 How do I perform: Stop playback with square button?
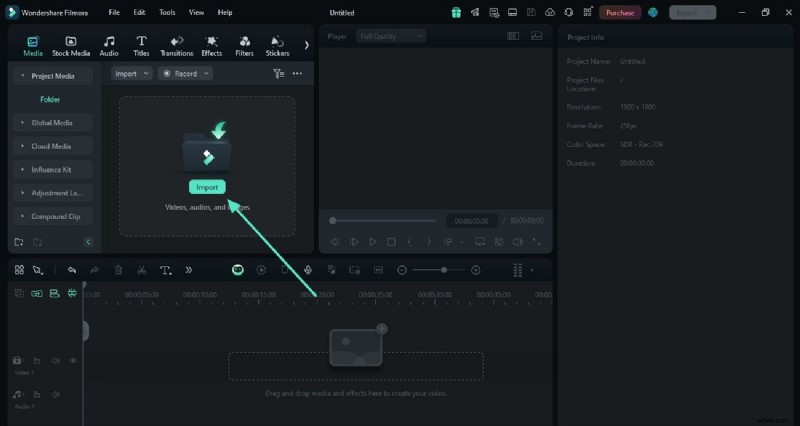tap(391, 242)
